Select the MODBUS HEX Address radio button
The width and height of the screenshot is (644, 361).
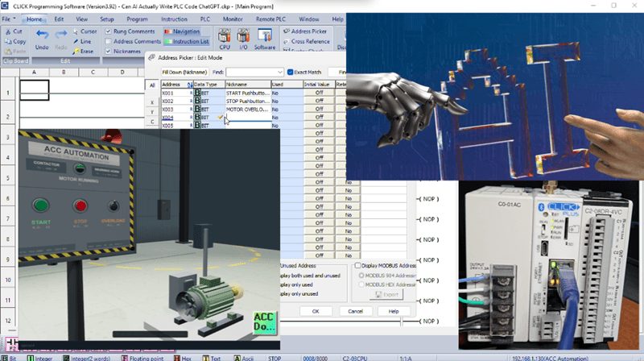click(361, 284)
